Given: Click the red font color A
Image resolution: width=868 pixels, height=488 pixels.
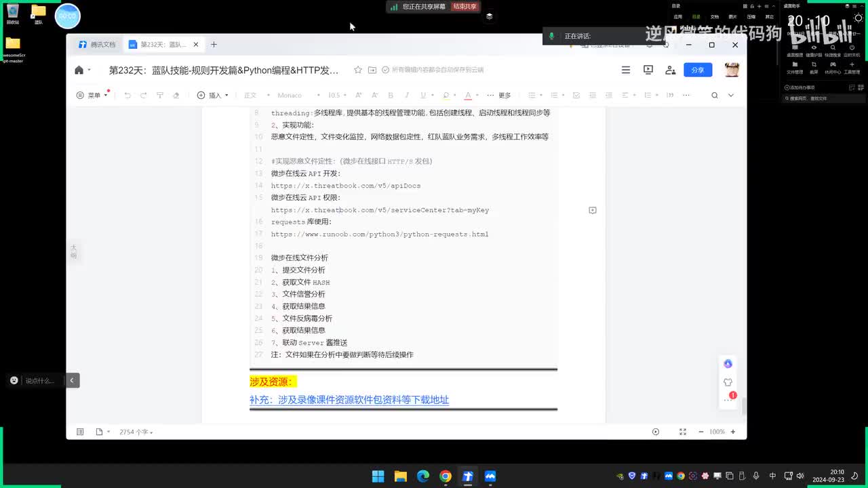Looking at the screenshot, I should pos(468,96).
